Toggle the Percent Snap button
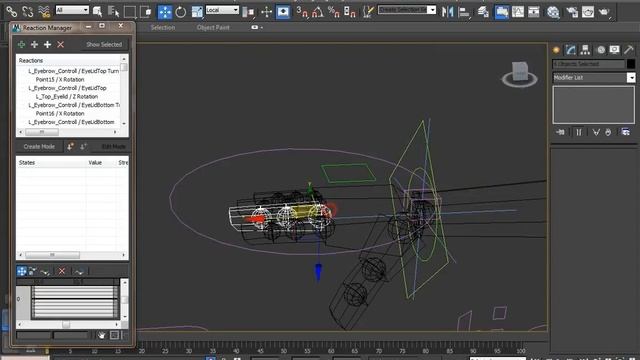 tap(333, 12)
